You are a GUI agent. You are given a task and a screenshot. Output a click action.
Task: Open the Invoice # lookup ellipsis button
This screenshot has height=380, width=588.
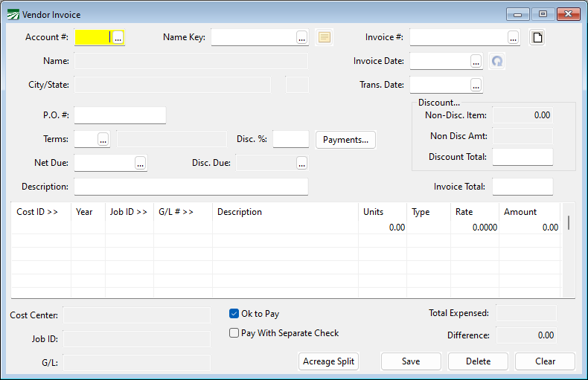pyautogui.click(x=514, y=37)
